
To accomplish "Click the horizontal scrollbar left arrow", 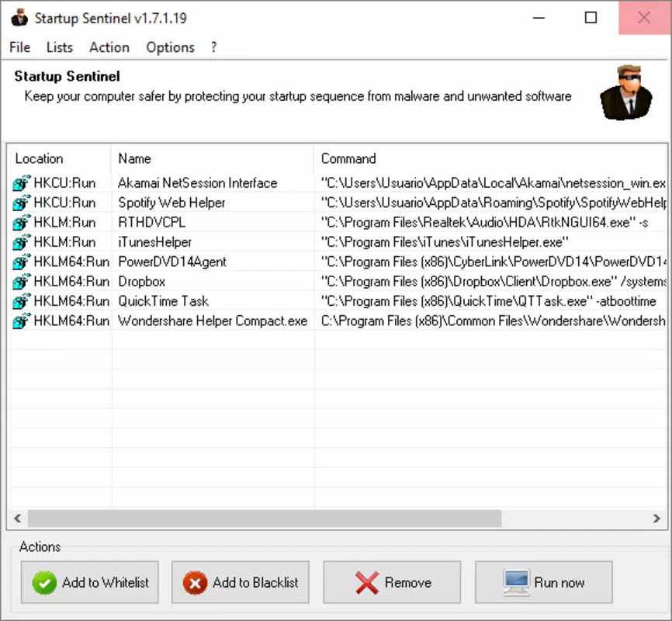I will coord(18,518).
